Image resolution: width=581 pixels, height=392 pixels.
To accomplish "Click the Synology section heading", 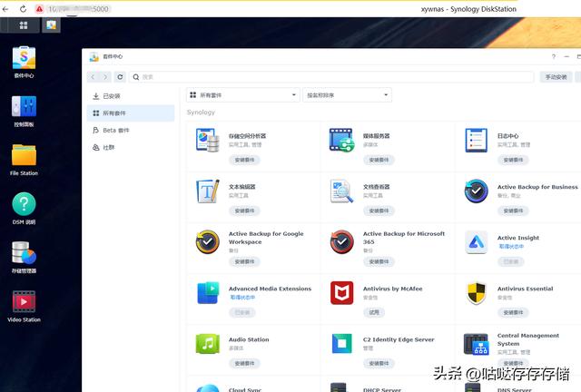I will pos(201,112).
